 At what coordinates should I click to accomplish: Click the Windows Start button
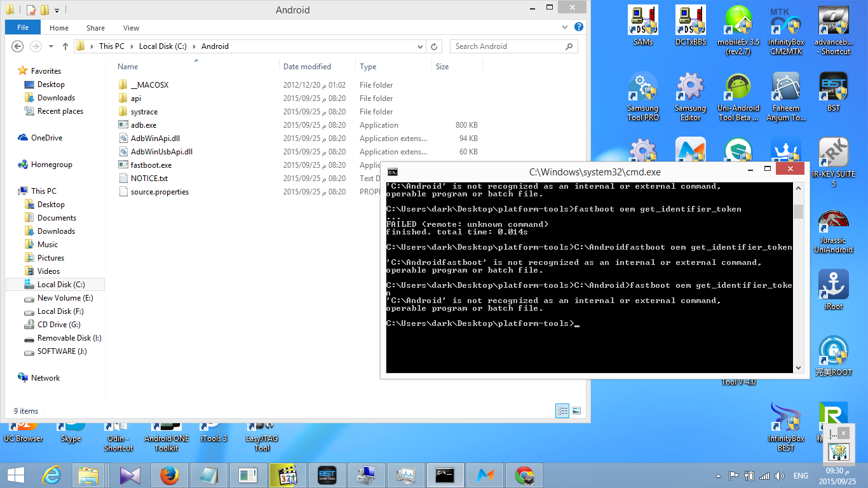[15, 475]
